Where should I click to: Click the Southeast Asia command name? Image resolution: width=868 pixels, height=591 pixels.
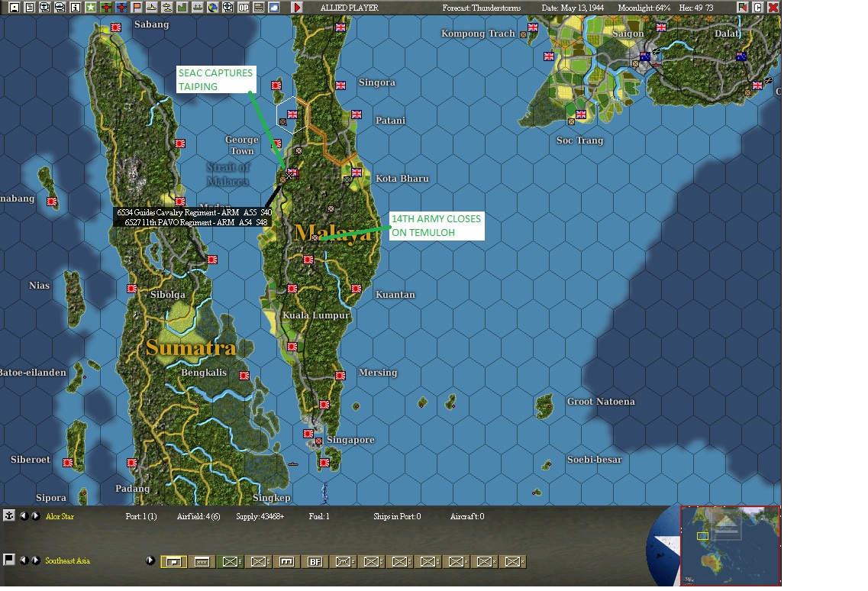pyautogui.click(x=67, y=560)
